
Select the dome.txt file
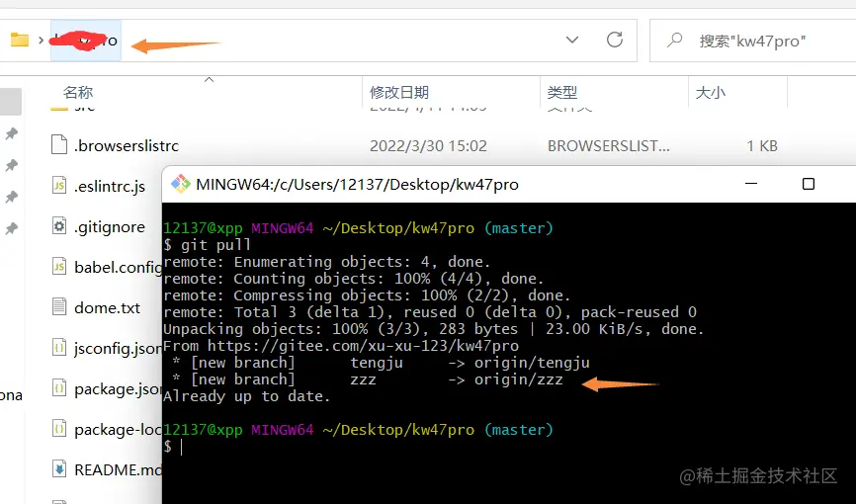pos(107,307)
